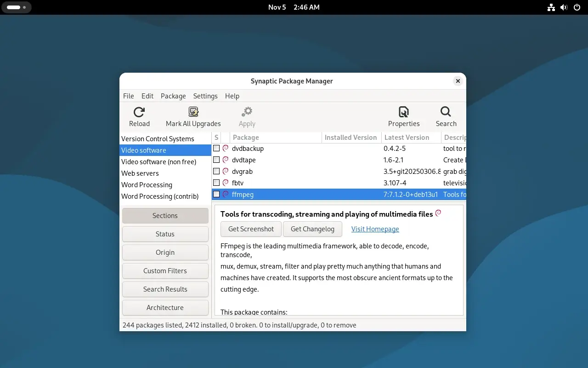The image size is (588, 368).
Task: Select the Web servers section
Action: coord(140,173)
